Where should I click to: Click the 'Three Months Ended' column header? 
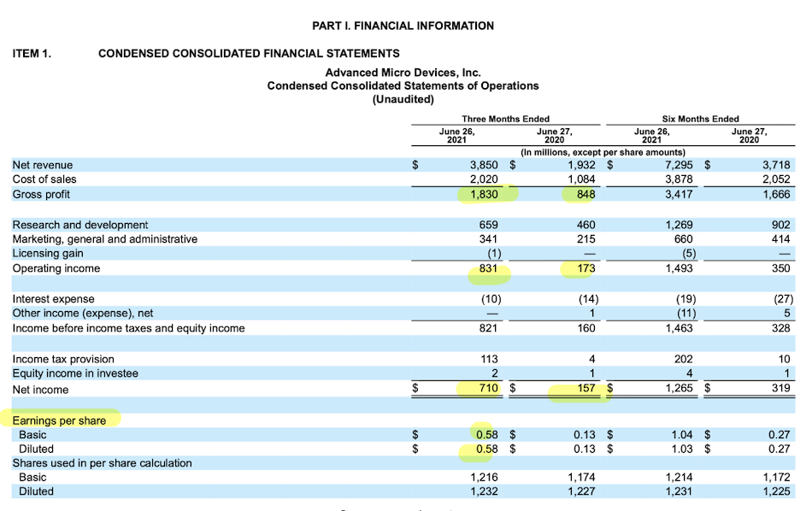[x=505, y=119]
